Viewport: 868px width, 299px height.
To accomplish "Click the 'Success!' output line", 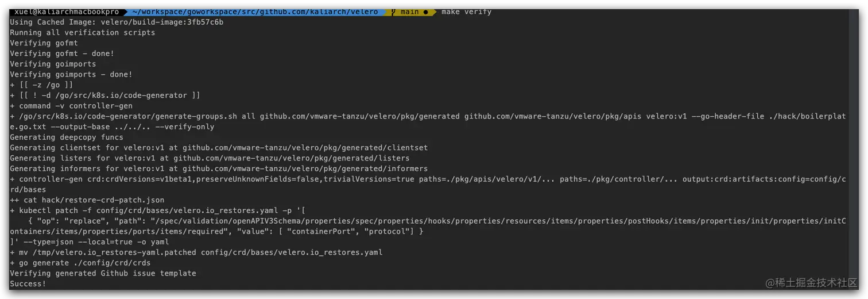I will (28, 283).
